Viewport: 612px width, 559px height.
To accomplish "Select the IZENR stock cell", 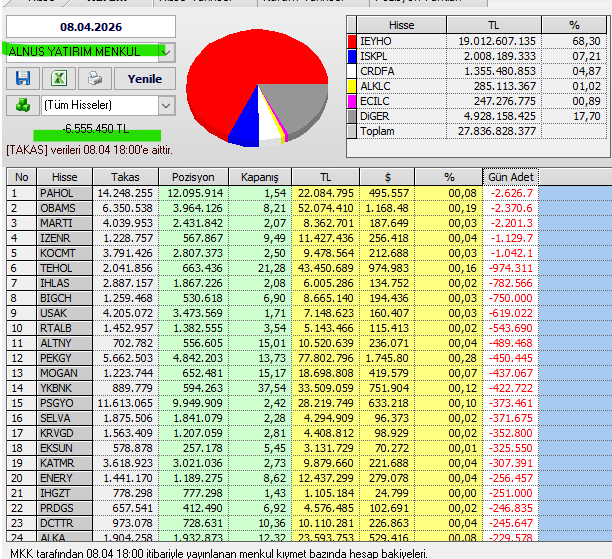I will (x=65, y=238).
